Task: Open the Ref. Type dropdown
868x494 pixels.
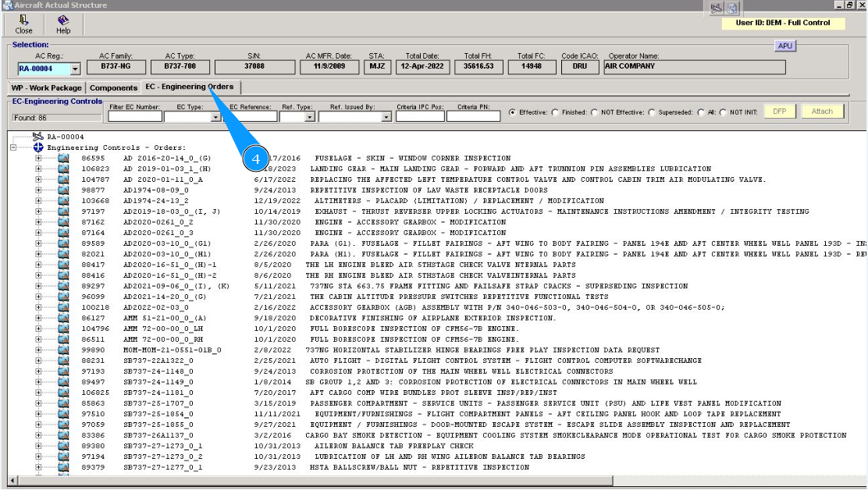Action: coord(310,117)
